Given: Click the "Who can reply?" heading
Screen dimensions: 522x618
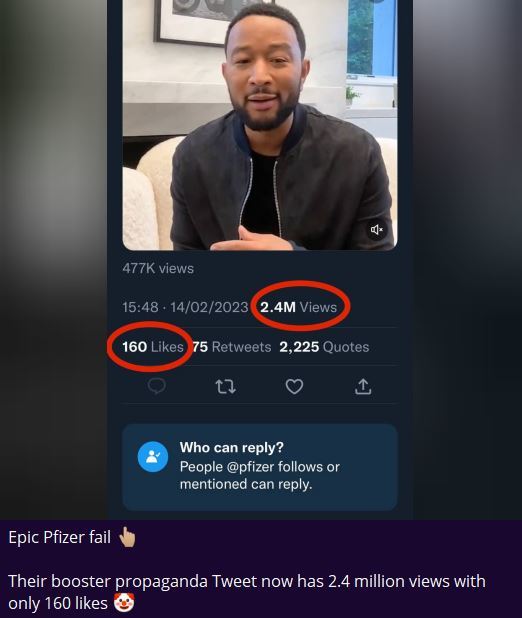Looking at the screenshot, I should (232, 447).
